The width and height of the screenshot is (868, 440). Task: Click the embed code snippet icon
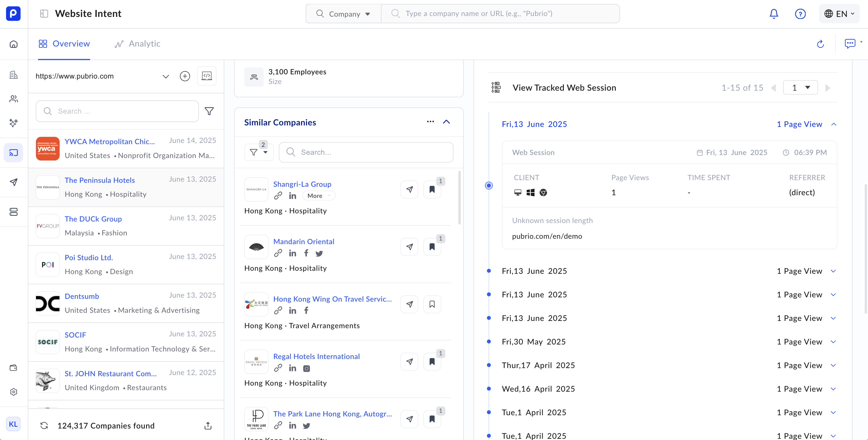tap(206, 76)
